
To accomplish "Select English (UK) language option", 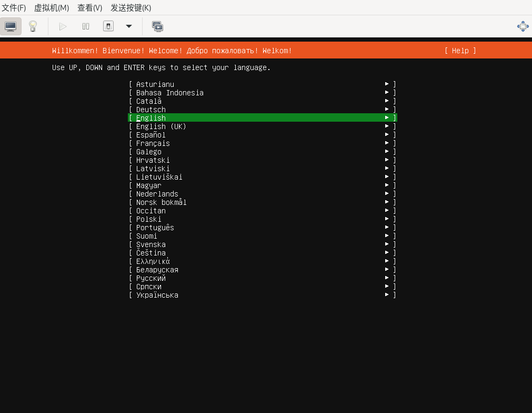I will [161, 126].
